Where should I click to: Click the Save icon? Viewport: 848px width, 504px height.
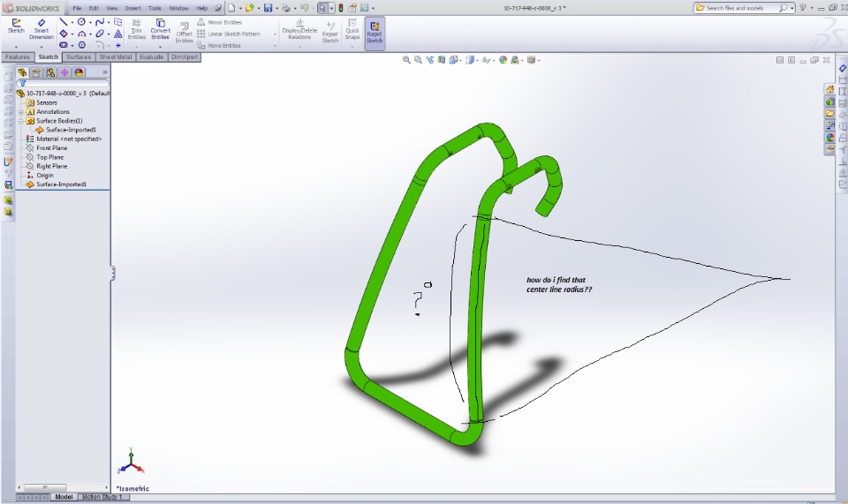pyautogui.click(x=268, y=8)
